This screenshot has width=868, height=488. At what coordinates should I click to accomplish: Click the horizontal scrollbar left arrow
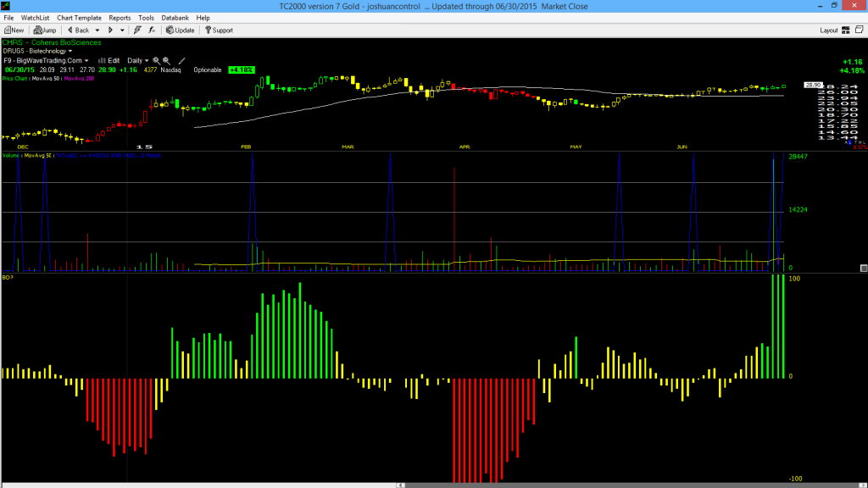[400, 485]
